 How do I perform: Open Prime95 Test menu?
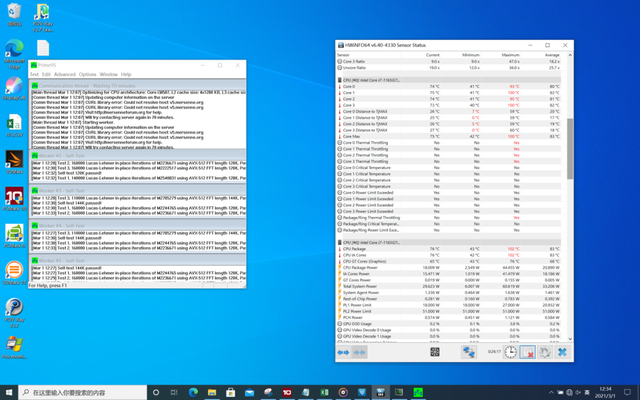pyautogui.click(x=35, y=74)
